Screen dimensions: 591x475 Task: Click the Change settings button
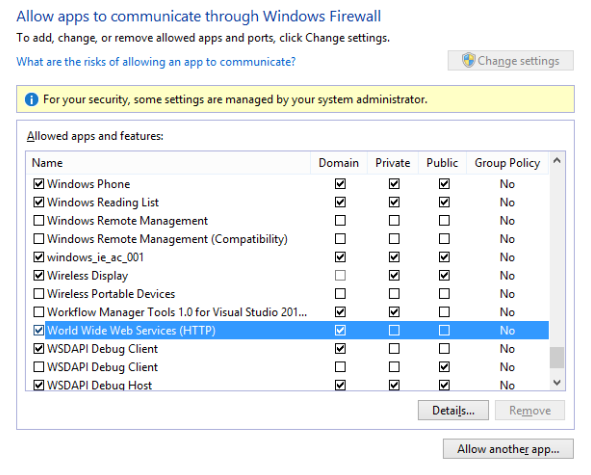(x=511, y=61)
